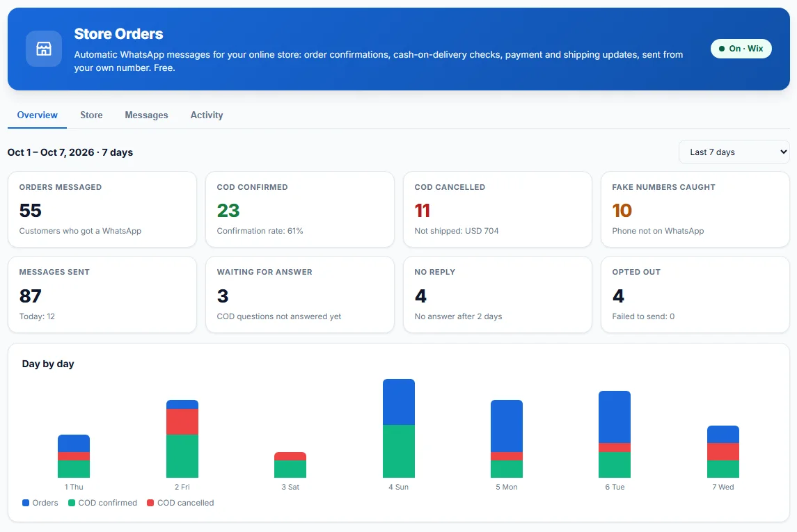Select the COD Cancelled card
The height and width of the screenshot is (532, 797).
pos(498,209)
